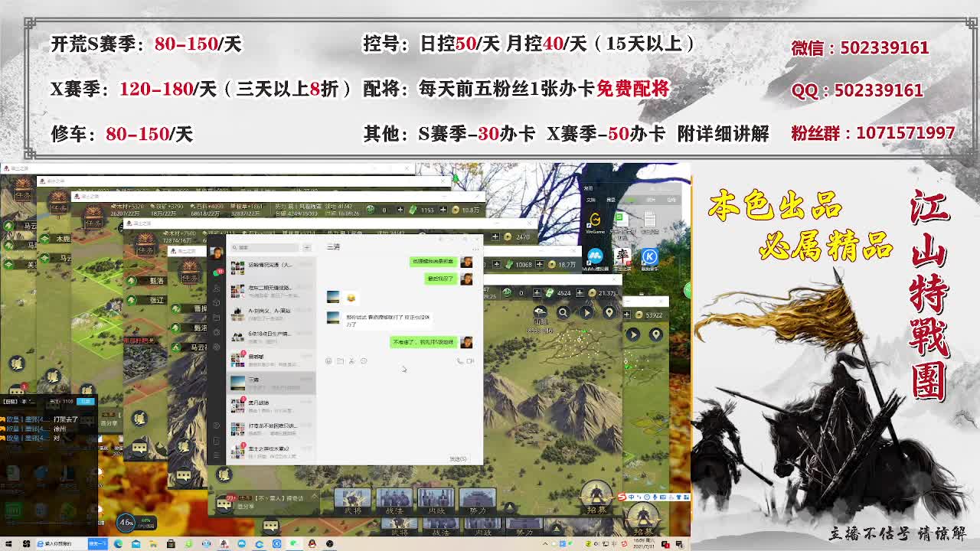Open the 率土之滨 desktop shortcut
The image size is (980, 551).
pos(622,258)
